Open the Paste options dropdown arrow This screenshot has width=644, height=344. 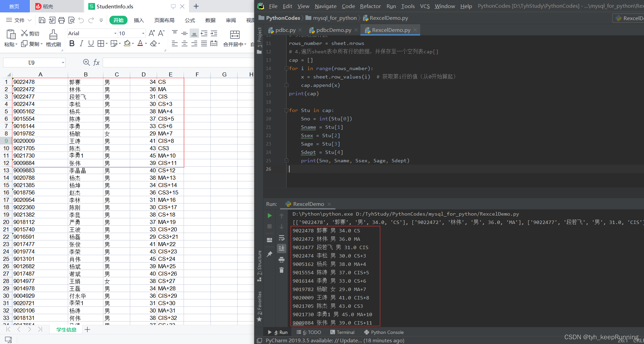pyautogui.click(x=16, y=44)
